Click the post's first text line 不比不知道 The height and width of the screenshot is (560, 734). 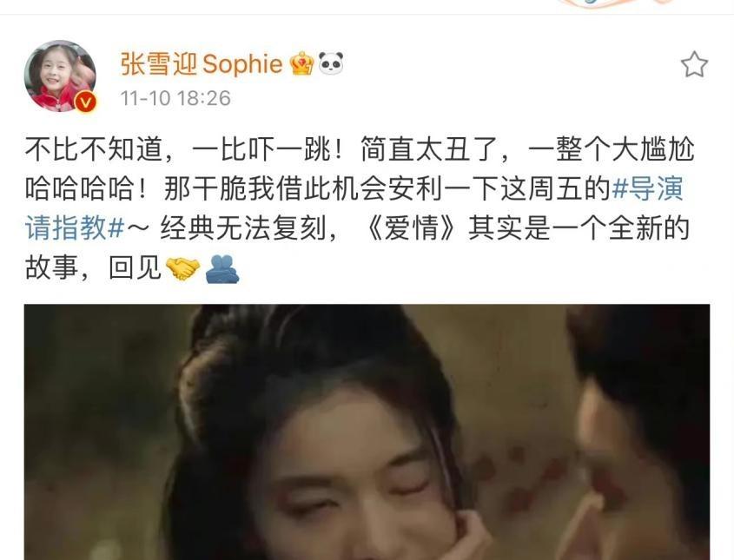93,149
